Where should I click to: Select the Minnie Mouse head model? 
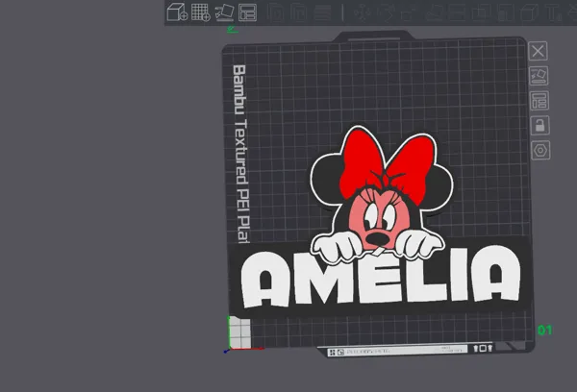coord(382,193)
